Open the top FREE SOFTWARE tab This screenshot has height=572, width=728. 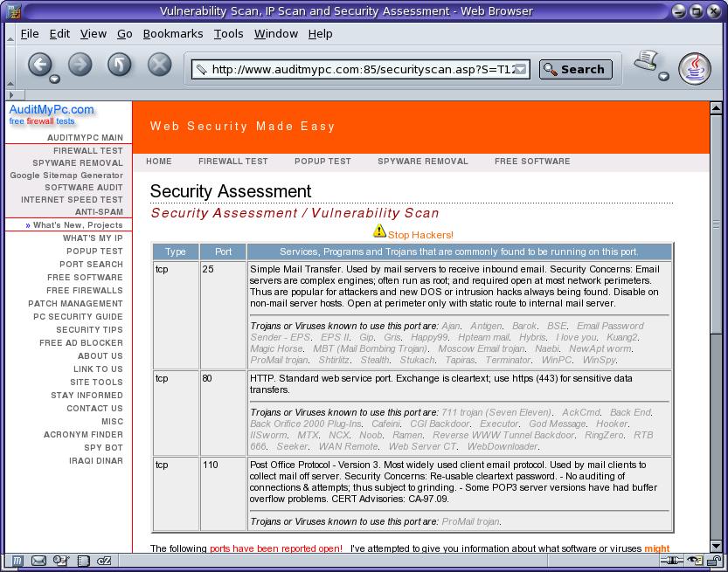click(532, 161)
